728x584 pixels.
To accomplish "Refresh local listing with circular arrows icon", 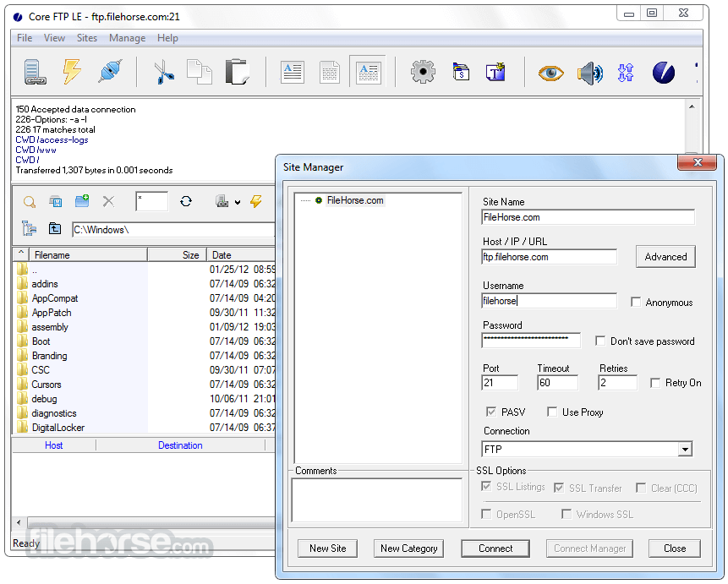I will 186,201.
